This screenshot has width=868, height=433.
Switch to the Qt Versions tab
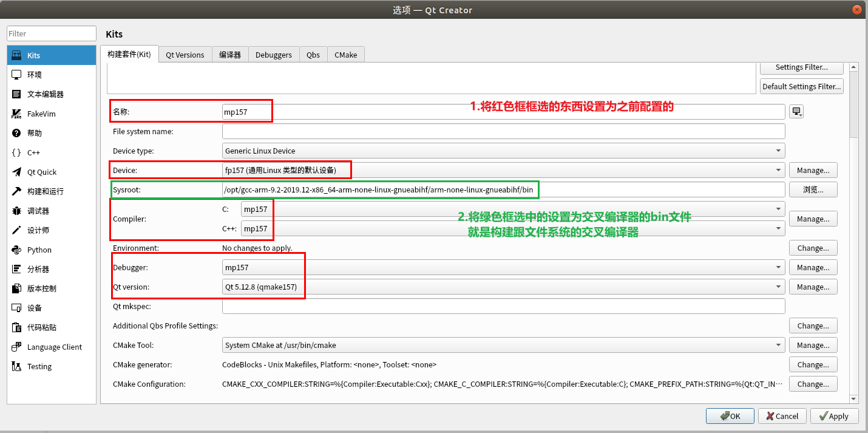click(185, 55)
